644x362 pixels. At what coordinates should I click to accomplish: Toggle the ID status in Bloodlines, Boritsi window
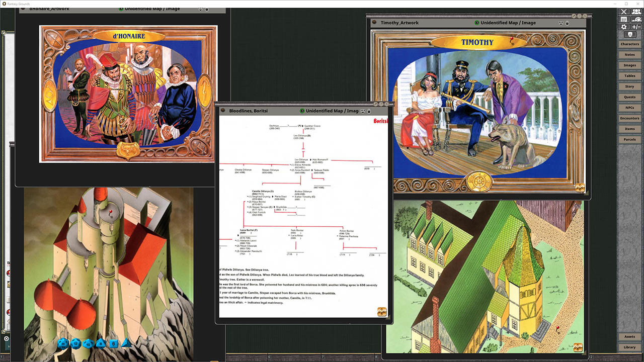(302, 111)
